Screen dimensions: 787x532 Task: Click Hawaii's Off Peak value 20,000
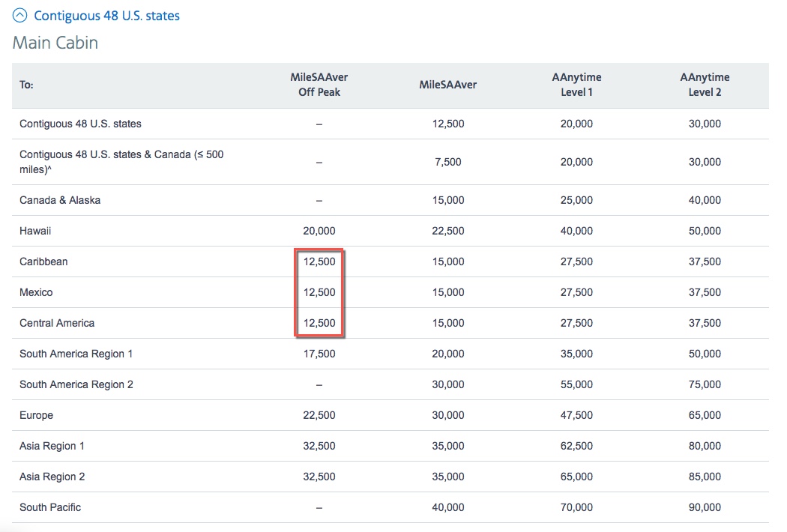point(319,231)
